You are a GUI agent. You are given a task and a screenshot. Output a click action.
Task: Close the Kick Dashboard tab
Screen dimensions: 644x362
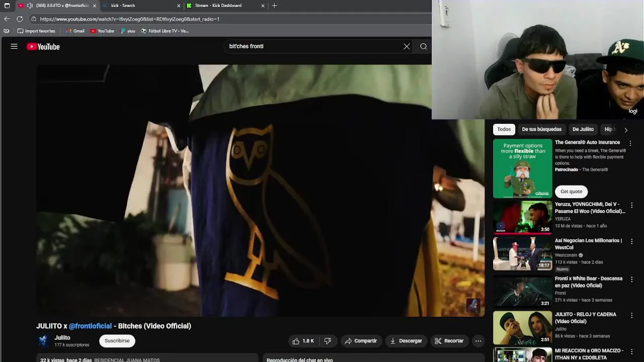263,6
